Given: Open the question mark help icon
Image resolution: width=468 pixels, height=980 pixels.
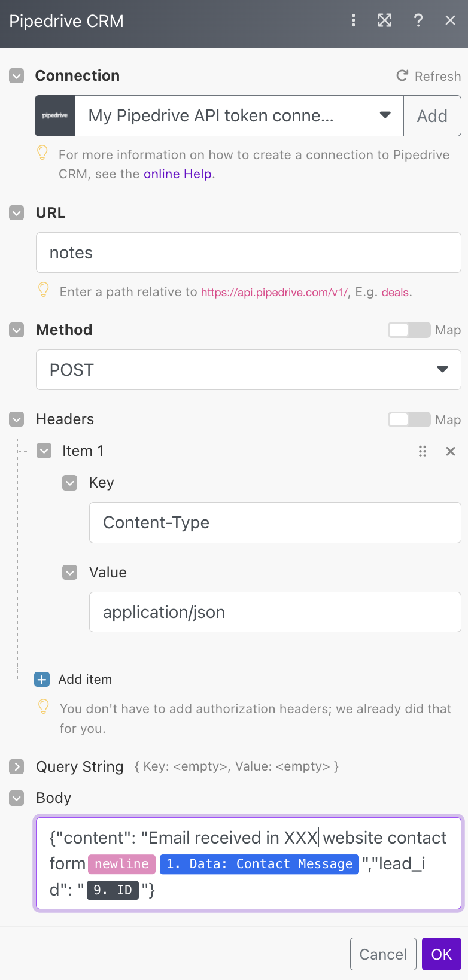Looking at the screenshot, I should (x=418, y=20).
